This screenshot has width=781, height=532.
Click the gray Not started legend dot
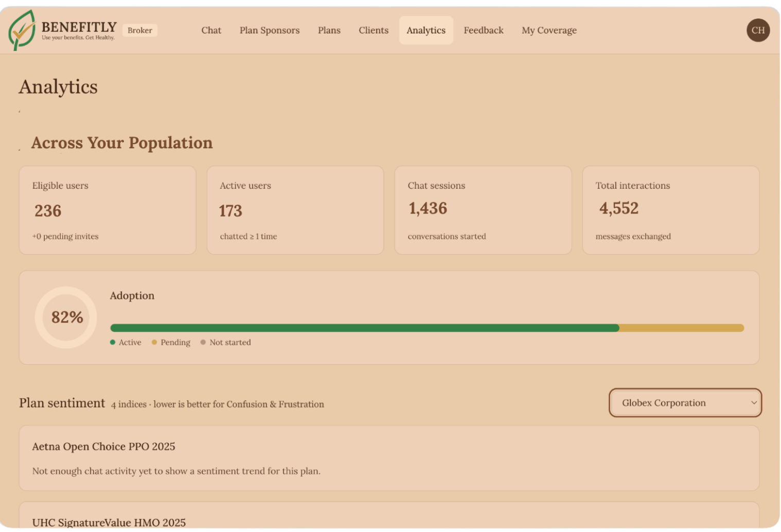203,342
